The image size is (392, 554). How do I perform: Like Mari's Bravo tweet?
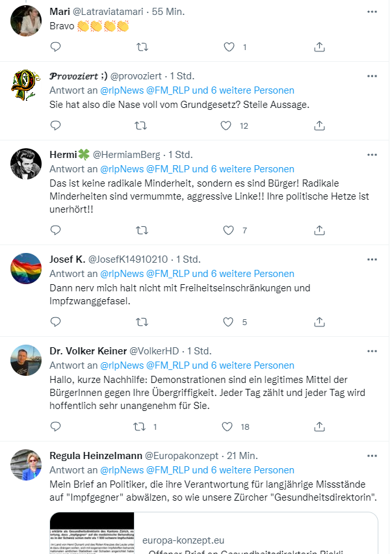click(x=229, y=47)
